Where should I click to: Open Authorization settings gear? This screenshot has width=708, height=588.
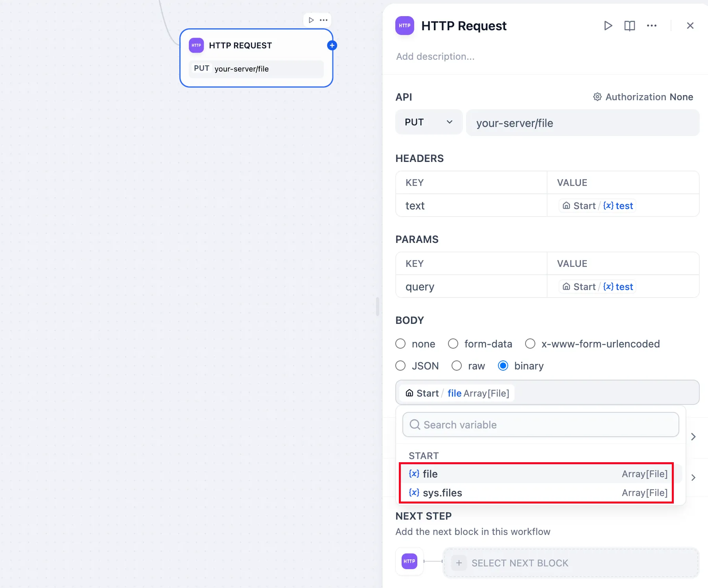[x=597, y=97]
